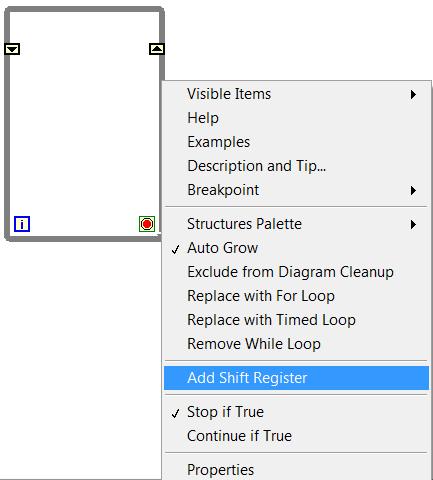
Task: Select the blue iteration terminal icon
Action: (x=22, y=224)
